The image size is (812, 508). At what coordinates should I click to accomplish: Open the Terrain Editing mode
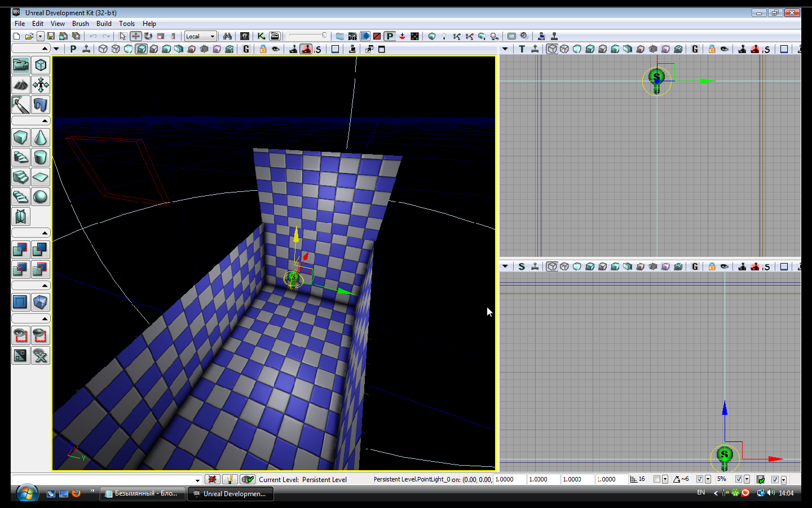click(21, 85)
